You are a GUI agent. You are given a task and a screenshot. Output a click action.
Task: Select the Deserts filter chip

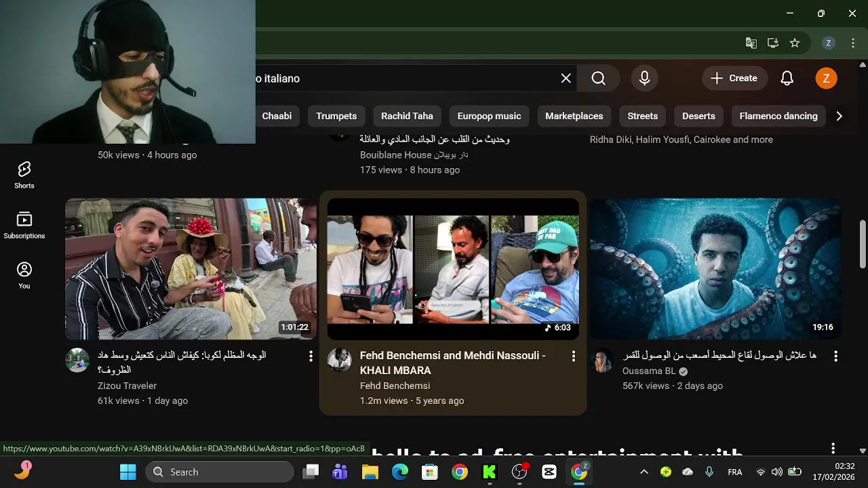pos(698,116)
